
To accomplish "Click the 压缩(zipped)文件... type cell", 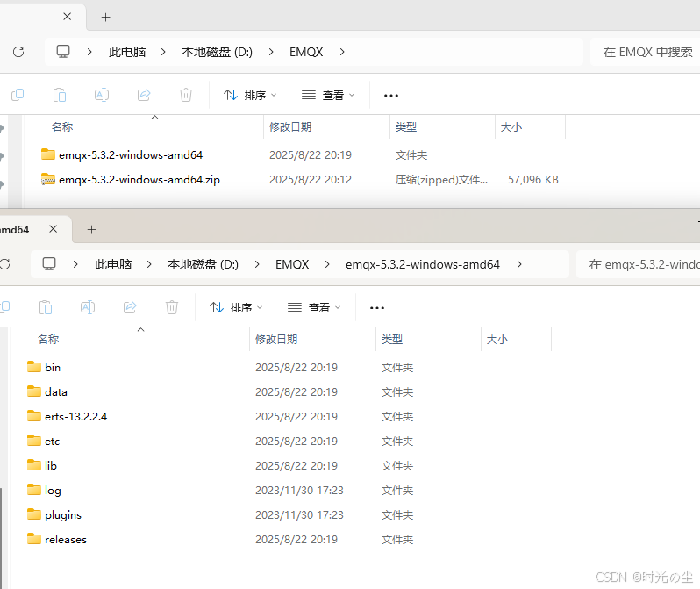I will pyautogui.click(x=441, y=180).
